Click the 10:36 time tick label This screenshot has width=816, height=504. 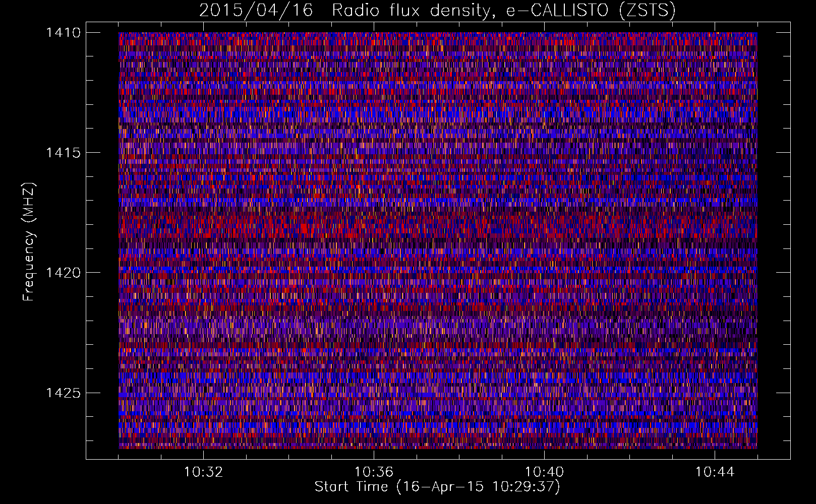tap(374, 472)
